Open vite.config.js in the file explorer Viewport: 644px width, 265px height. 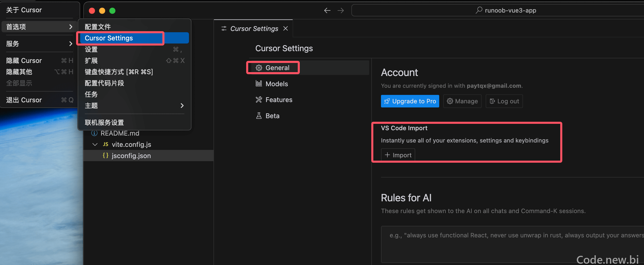[x=132, y=145]
